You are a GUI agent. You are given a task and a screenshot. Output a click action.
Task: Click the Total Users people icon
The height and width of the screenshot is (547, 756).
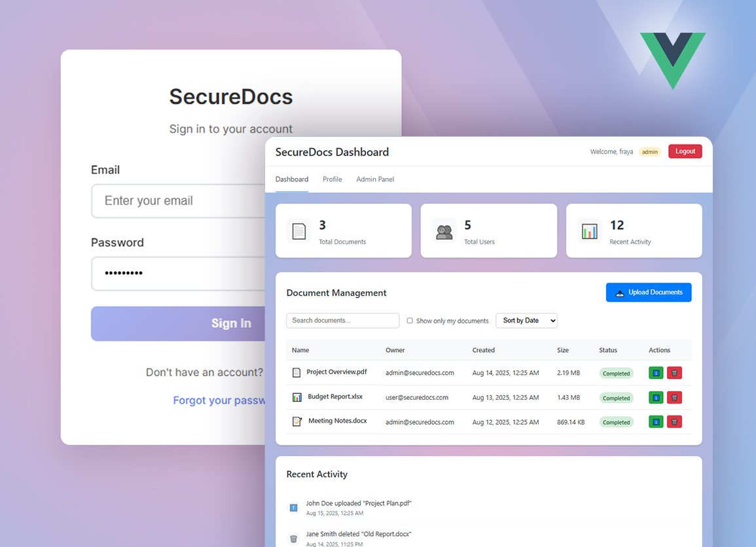(444, 231)
